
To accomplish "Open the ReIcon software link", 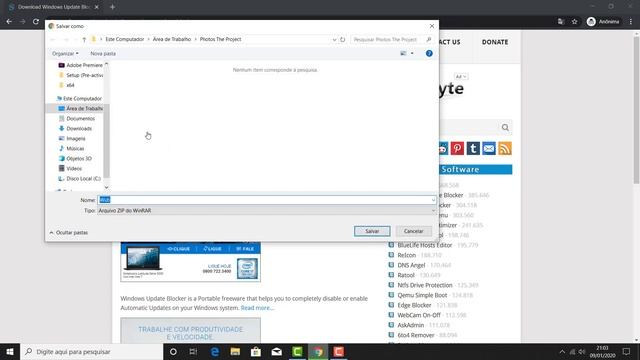I will (407, 255).
